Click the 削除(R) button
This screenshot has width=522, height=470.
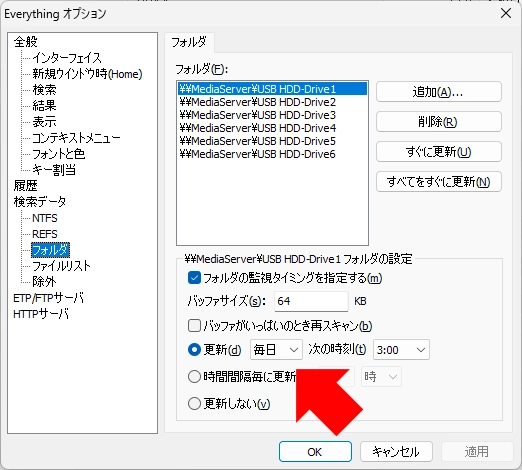pyautogui.click(x=439, y=122)
